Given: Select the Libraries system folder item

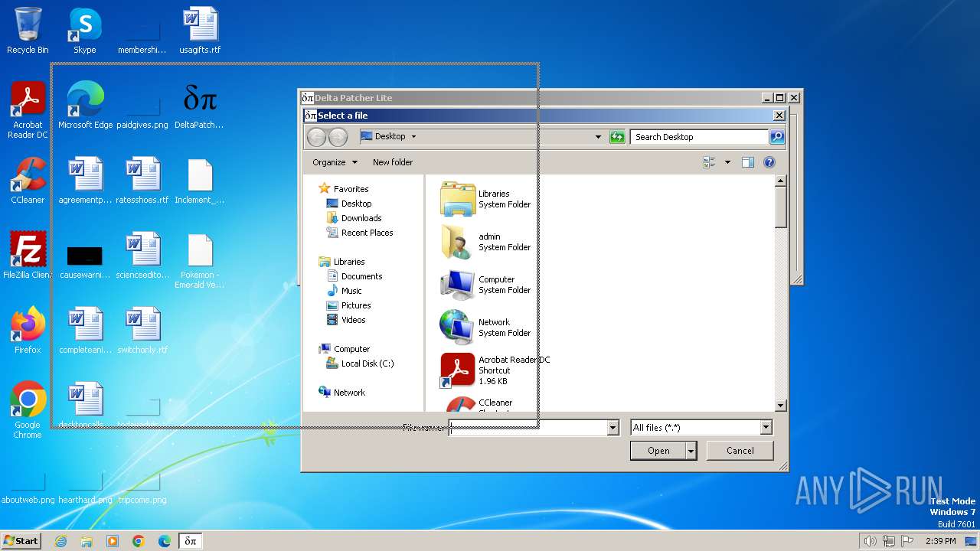Looking at the screenshot, I should [x=486, y=199].
